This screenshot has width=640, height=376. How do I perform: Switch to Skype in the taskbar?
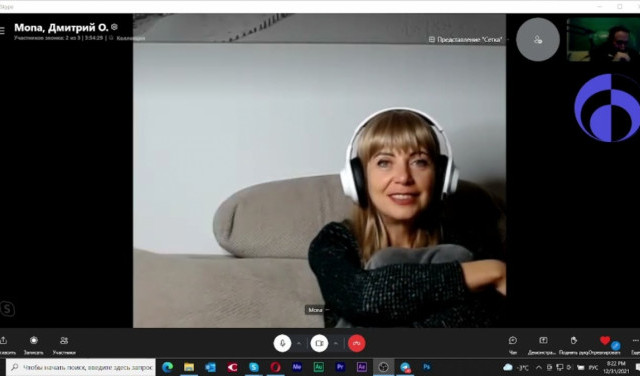254,367
